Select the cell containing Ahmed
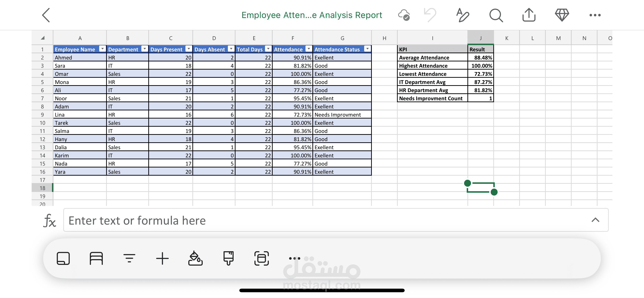The image size is (644, 298). (x=80, y=58)
